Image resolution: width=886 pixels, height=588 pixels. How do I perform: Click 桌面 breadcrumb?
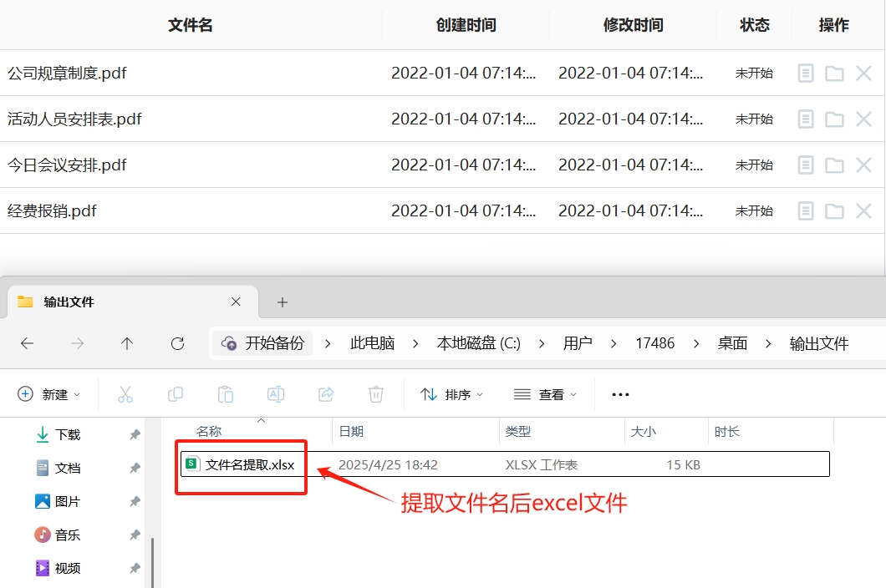732,343
